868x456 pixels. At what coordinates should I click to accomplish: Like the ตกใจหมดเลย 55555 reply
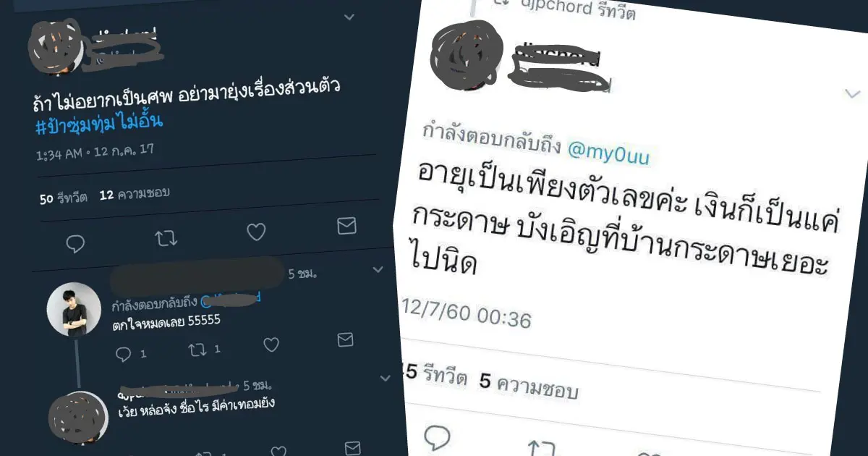(x=271, y=345)
